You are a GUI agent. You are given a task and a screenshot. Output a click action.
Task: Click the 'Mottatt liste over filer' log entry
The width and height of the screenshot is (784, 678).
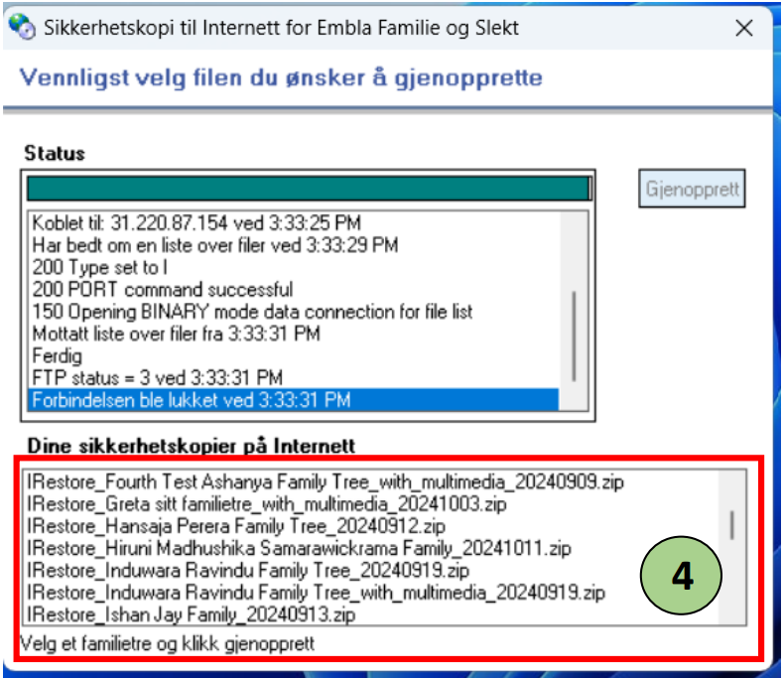click(177, 334)
